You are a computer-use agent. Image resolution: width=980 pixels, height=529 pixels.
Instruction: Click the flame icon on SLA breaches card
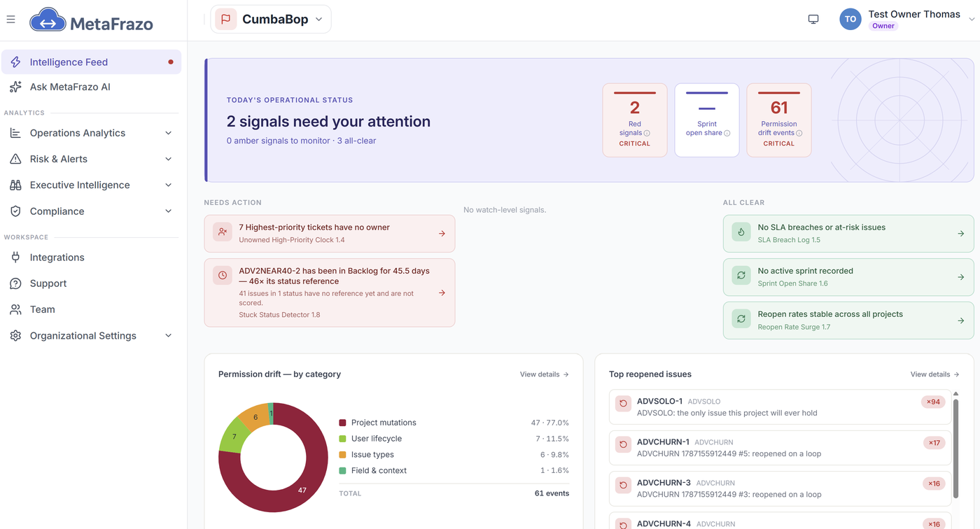tap(741, 232)
